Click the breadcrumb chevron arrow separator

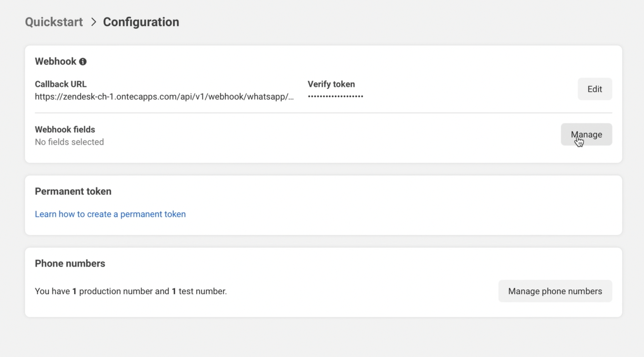(x=93, y=22)
